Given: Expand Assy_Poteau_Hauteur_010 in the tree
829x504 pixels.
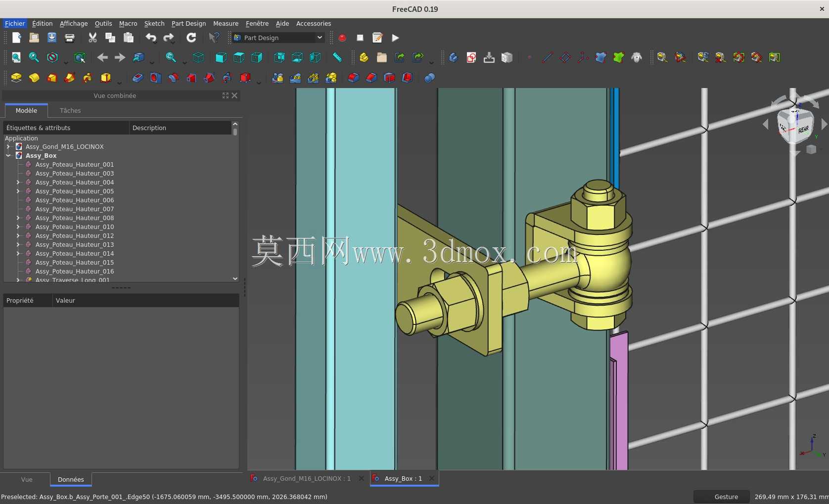Looking at the screenshot, I should (18, 227).
